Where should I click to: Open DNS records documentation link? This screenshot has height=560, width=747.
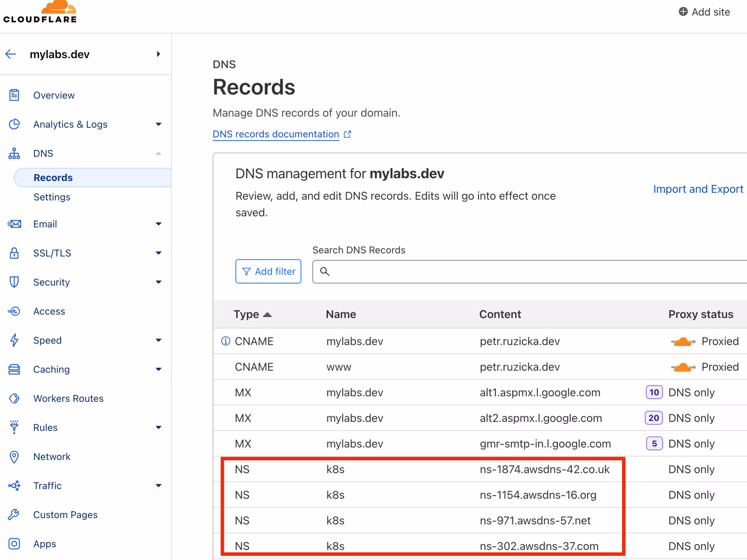pos(276,134)
